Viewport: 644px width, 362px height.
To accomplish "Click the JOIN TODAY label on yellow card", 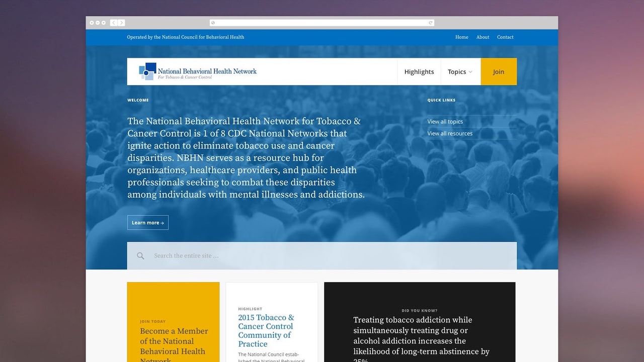I will point(152,321).
